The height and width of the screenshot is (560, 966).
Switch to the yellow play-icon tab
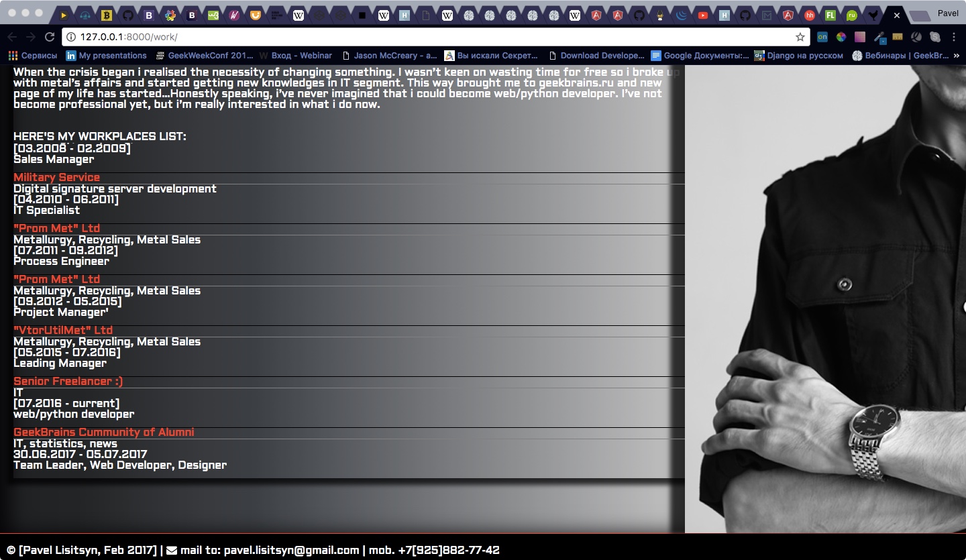[x=64, y=15]
